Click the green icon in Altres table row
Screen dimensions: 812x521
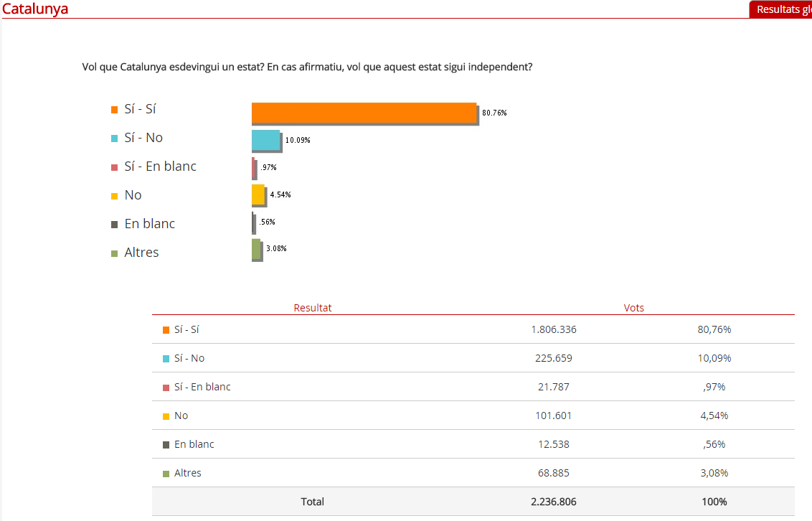click(x=166, y=474)
